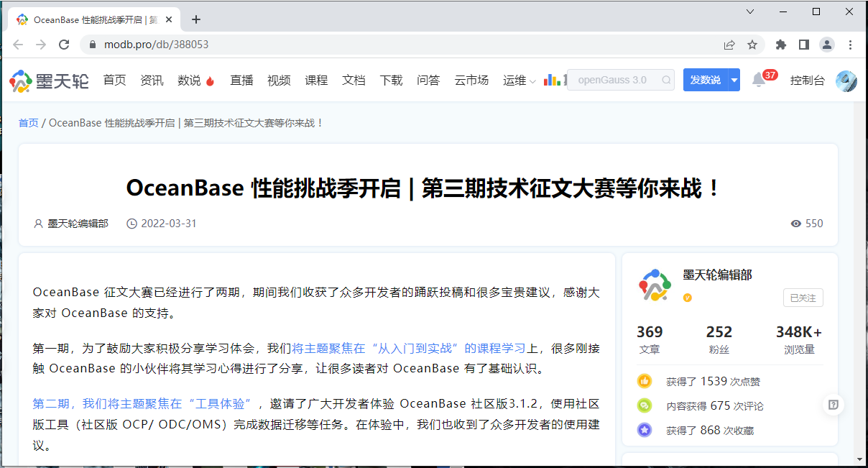The width and height of the screenshot is (868, 468).
Task: Click the lock icon in address bar
Action: pyautogui.click(x=92, y=45)
